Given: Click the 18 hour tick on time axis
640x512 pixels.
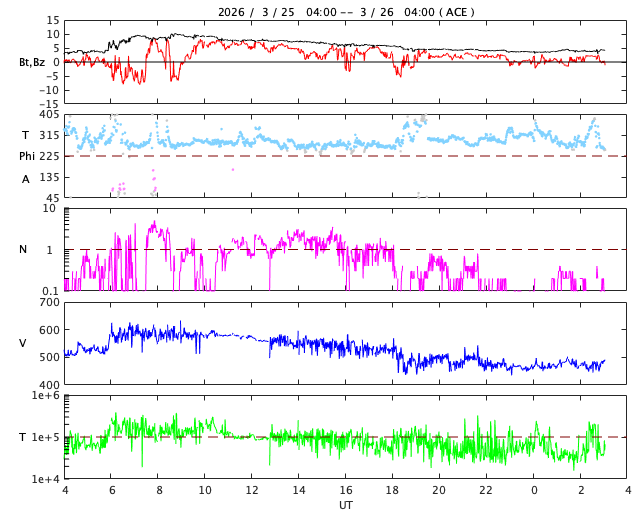Looking at the screenshot, I should click(x=393, y=491).
